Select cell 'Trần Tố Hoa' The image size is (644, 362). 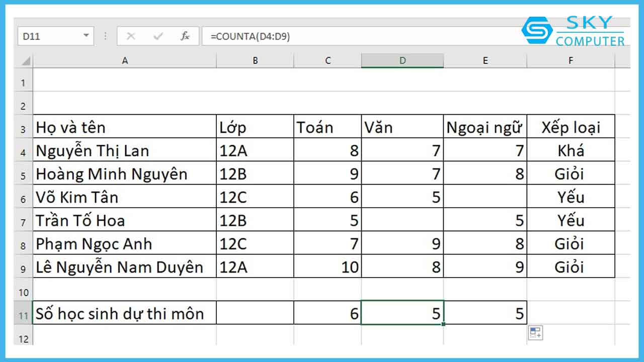125,220
